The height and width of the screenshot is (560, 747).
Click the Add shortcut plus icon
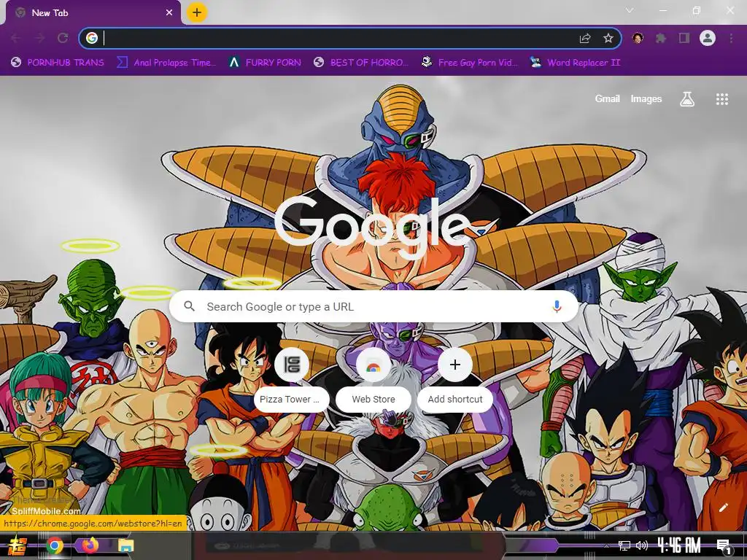[x=455, y=365]
